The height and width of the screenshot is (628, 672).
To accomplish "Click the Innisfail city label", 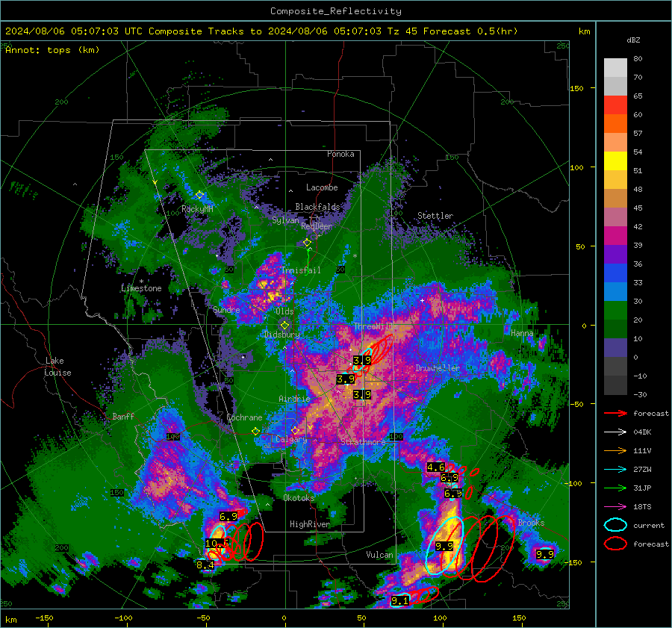I will [301, 270].
